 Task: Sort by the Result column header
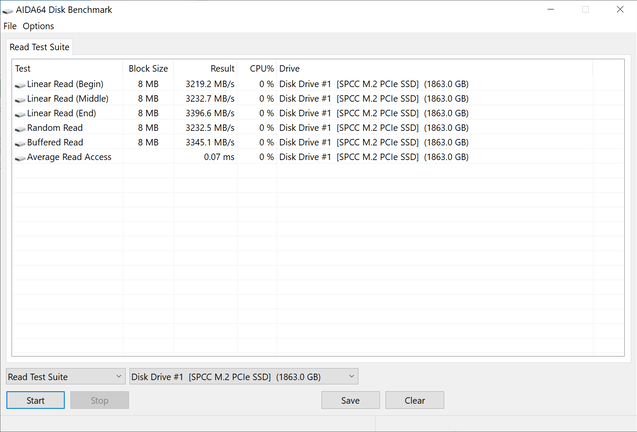(206, 68)
